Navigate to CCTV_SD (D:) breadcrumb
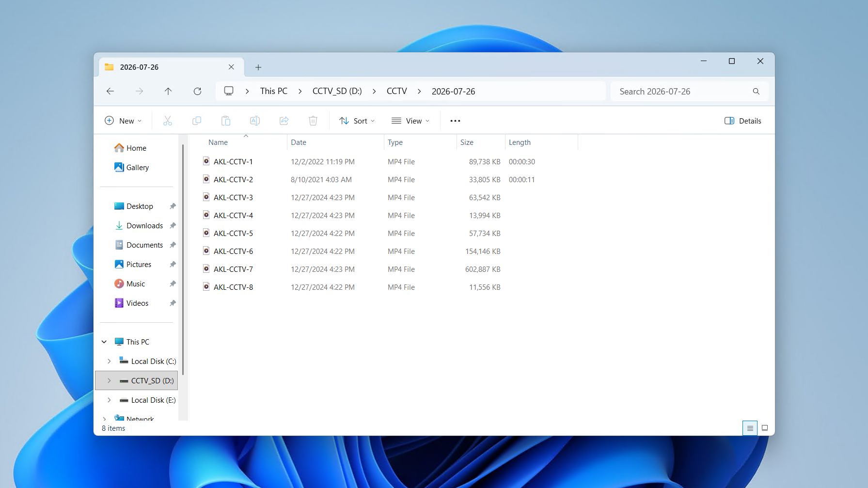Viewport: 868px width, 488px height. 337,91
